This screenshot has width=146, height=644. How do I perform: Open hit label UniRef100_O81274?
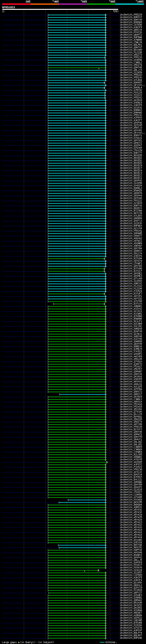[131, 254]
